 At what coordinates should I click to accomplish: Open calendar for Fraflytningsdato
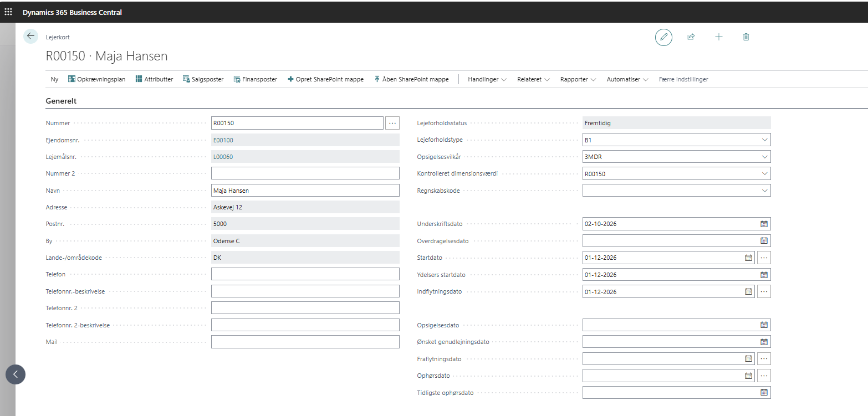(x=748, y=358)
